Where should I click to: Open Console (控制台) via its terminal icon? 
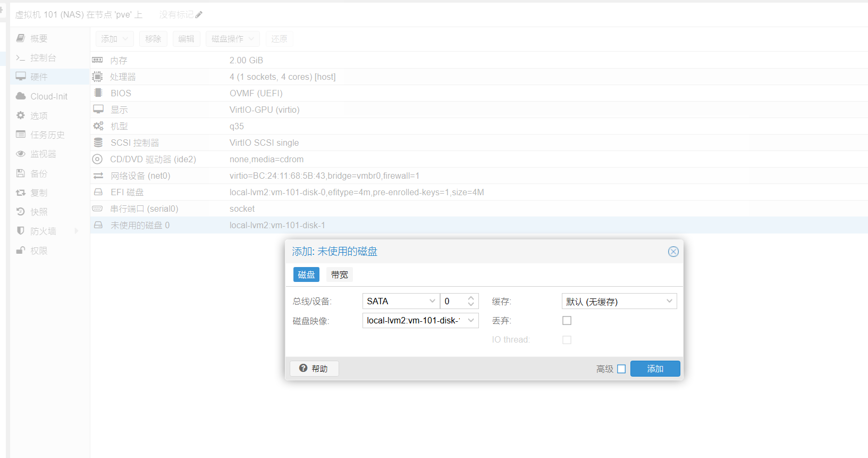21,57
